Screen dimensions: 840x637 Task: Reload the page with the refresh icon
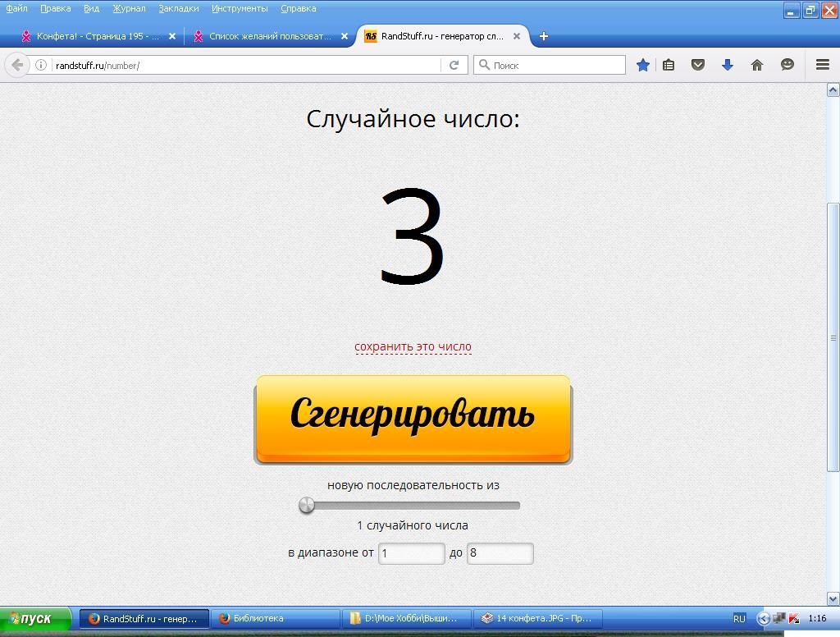coord(454,65)
